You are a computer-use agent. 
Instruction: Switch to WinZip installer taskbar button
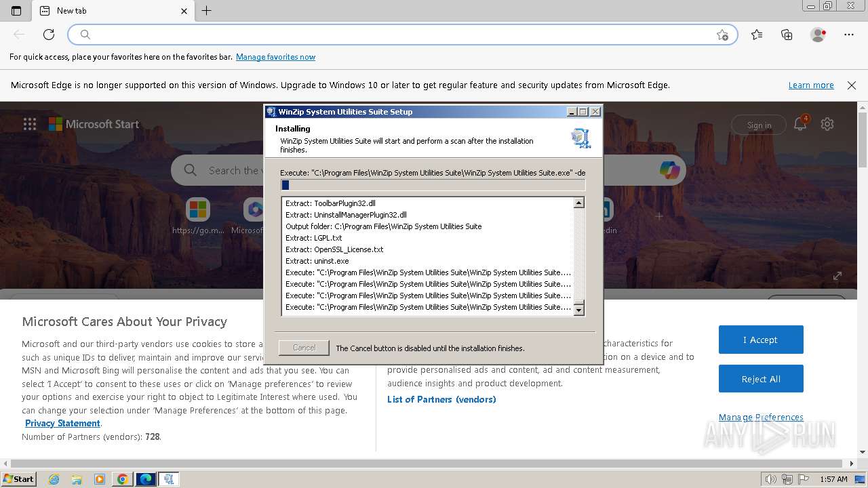[x=169, y=479]
